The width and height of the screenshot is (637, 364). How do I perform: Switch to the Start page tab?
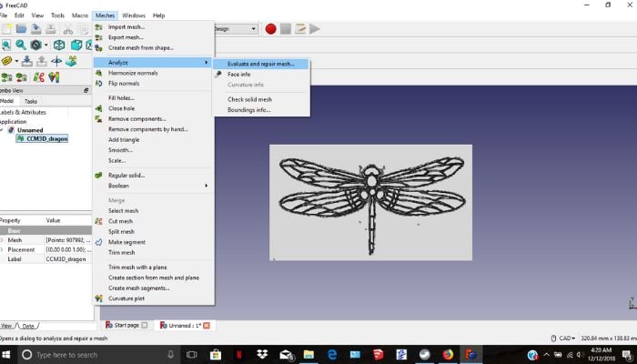point(125,325)
